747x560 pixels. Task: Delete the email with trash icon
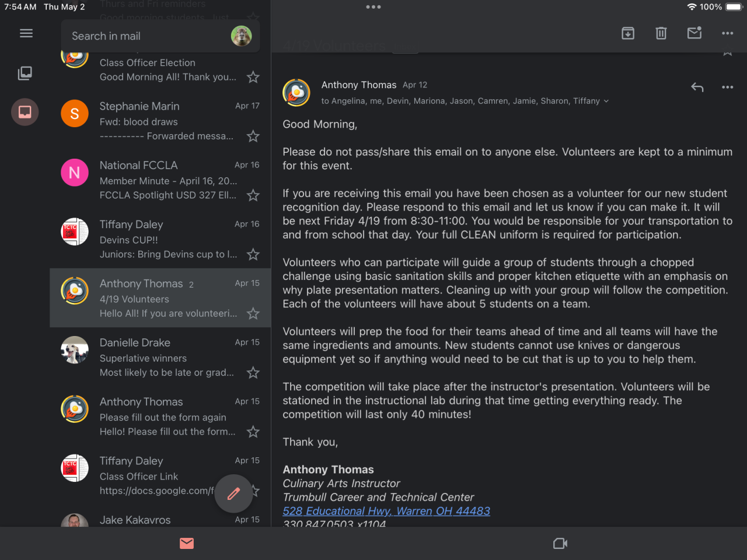(661, 33)
